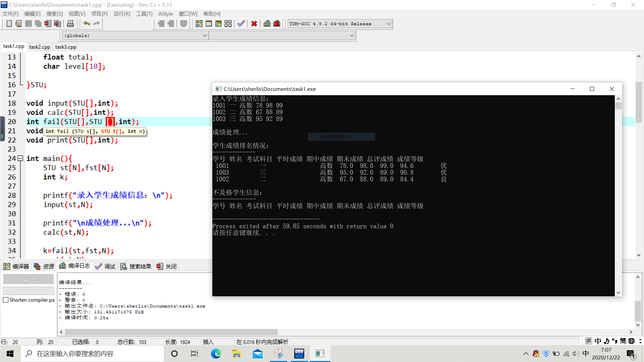
Task: Open the AStyle menu
Action: point(166,14)
